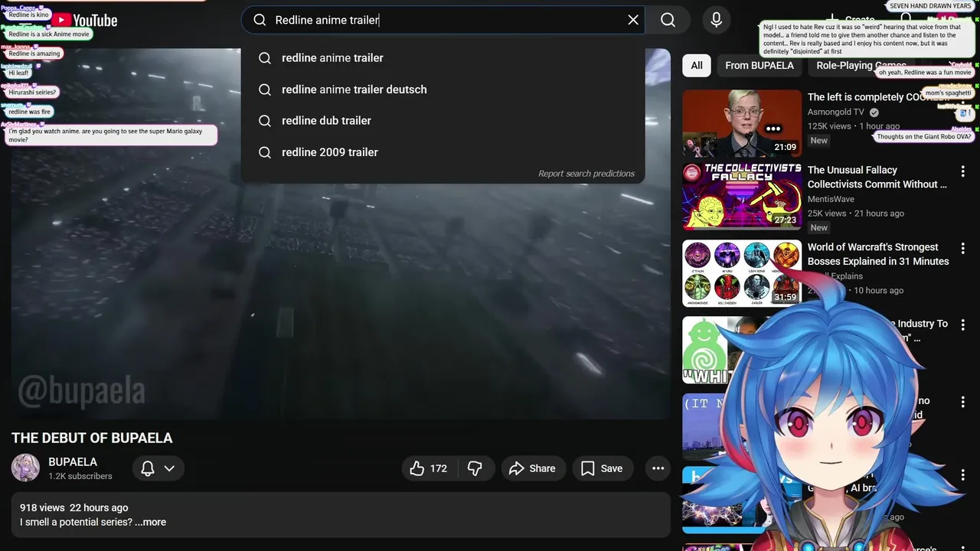Select the Role-Playing Games filter chip
980x551 pixels.
point(861,66)
